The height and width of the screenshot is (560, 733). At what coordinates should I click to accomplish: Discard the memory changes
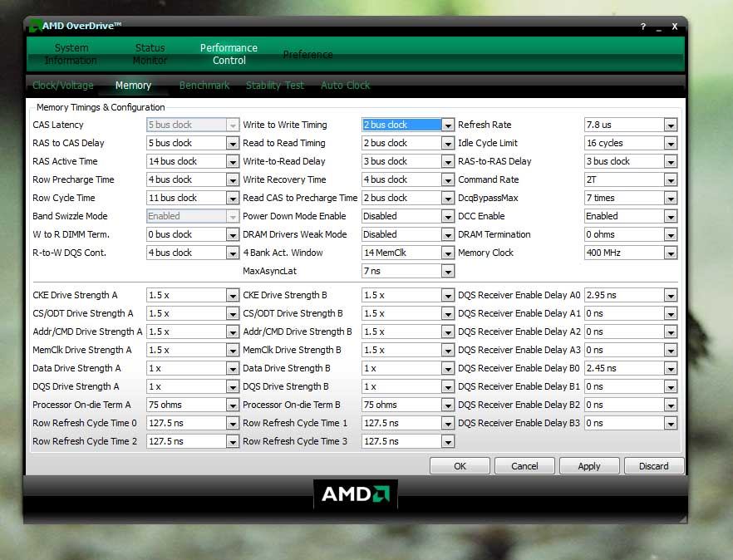click(653, 466)
